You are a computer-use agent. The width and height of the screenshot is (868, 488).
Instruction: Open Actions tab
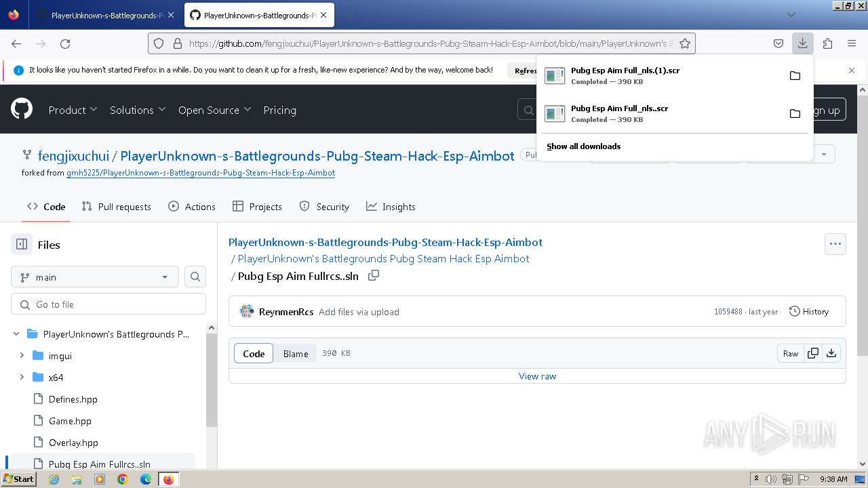192,207
